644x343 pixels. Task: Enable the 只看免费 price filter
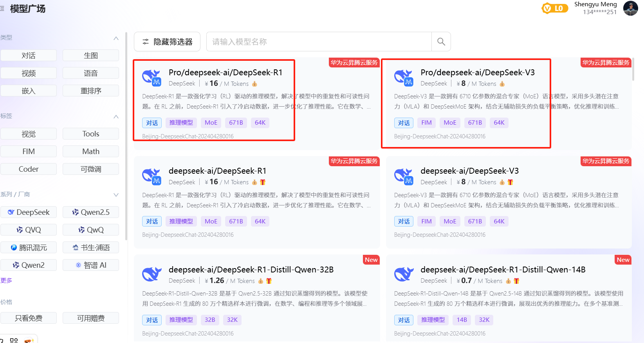[x=29, y=318]
